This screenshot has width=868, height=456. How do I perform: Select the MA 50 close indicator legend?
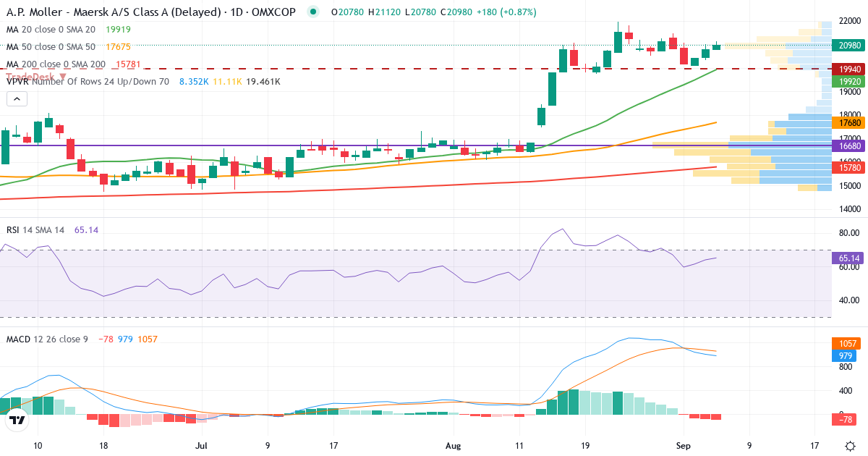(51, 47)
